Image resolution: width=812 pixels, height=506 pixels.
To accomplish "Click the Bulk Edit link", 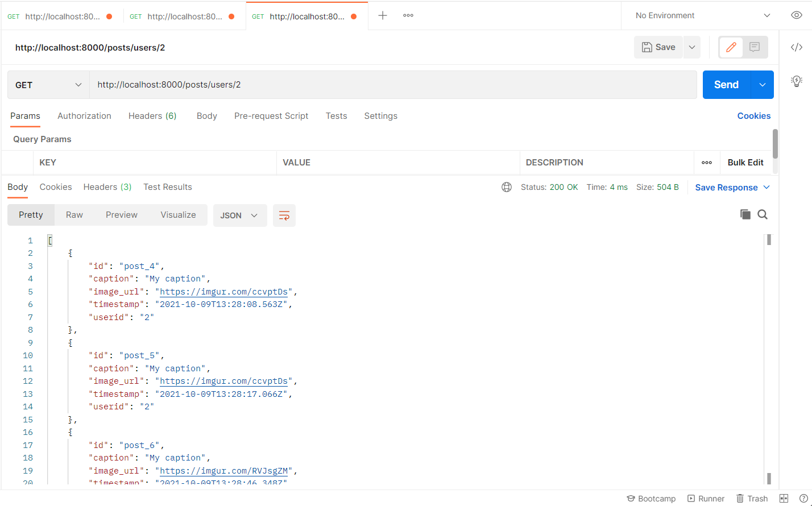I will (745, 163).
